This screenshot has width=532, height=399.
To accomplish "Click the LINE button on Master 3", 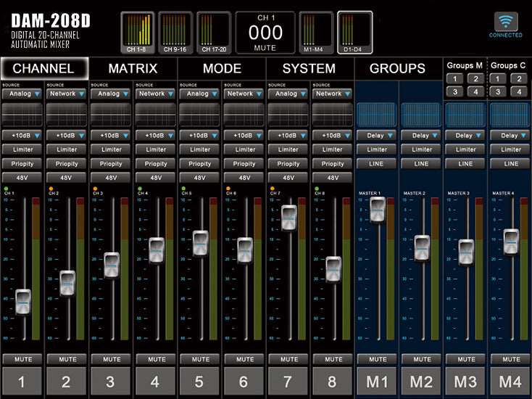I will click(x=465, y=164).
